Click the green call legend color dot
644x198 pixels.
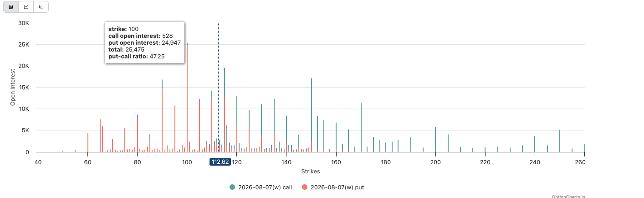click(x=233, y=187)
